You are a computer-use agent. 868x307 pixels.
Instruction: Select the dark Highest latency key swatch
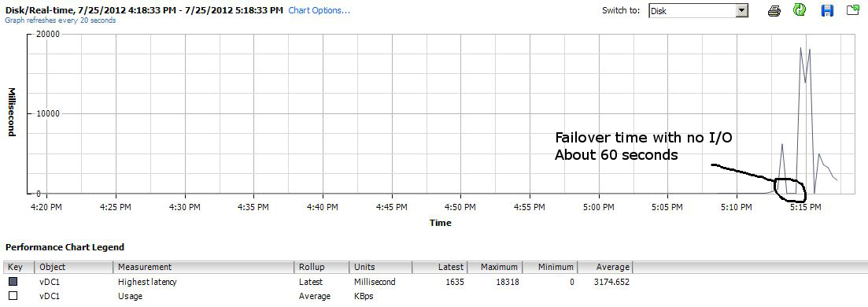coord(13,282)
